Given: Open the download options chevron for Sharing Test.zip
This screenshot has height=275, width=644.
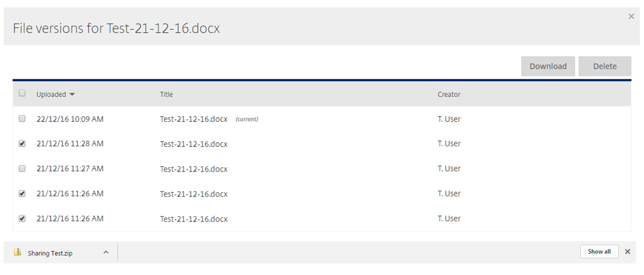Looking at the screenshot, I should [106, 252].
